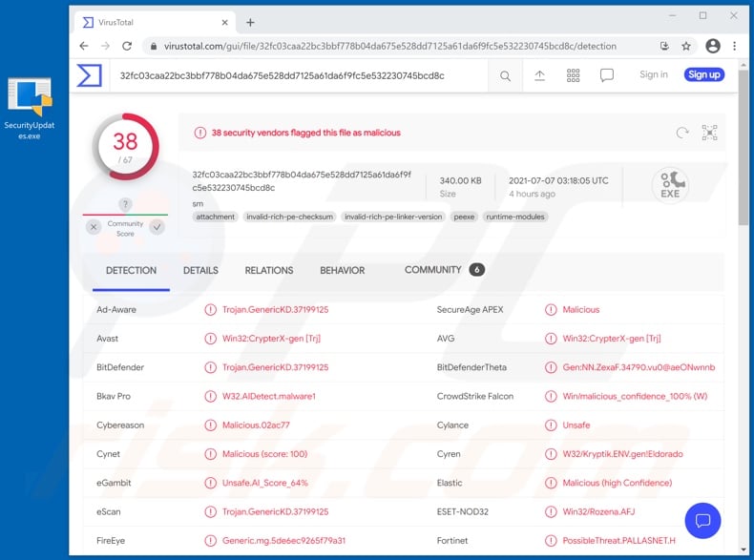Viewport: 754px width, 560px height.
Task: Click the EXE file type icon
Action: click(670, 185)
